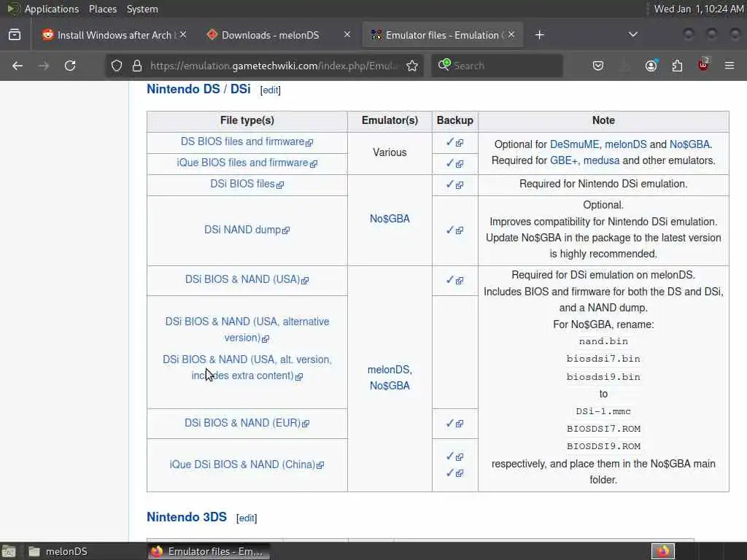This screenshot has height=560, width=747.
Task: Open backup link for DSi BIOS & NAND (USA)
Action: (454, 280)
